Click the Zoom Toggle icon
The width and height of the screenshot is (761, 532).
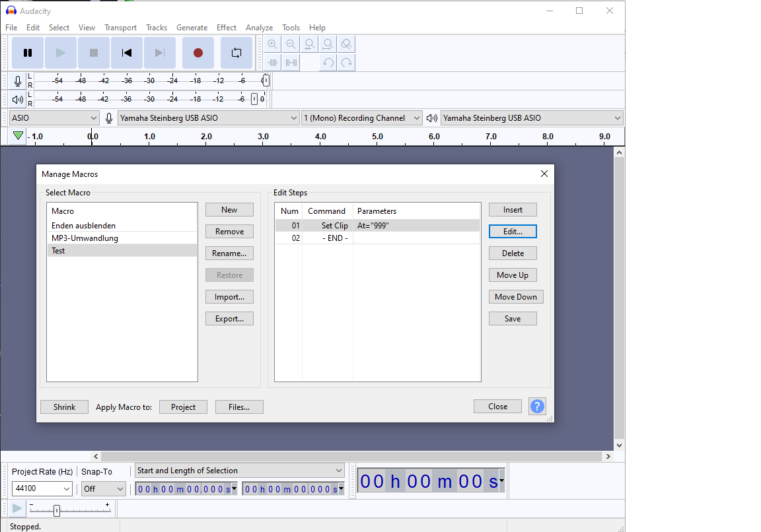(x=347, y=44)
